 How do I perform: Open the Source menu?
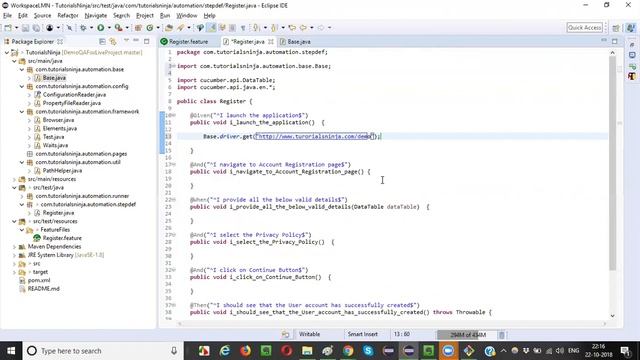[42, 16]
